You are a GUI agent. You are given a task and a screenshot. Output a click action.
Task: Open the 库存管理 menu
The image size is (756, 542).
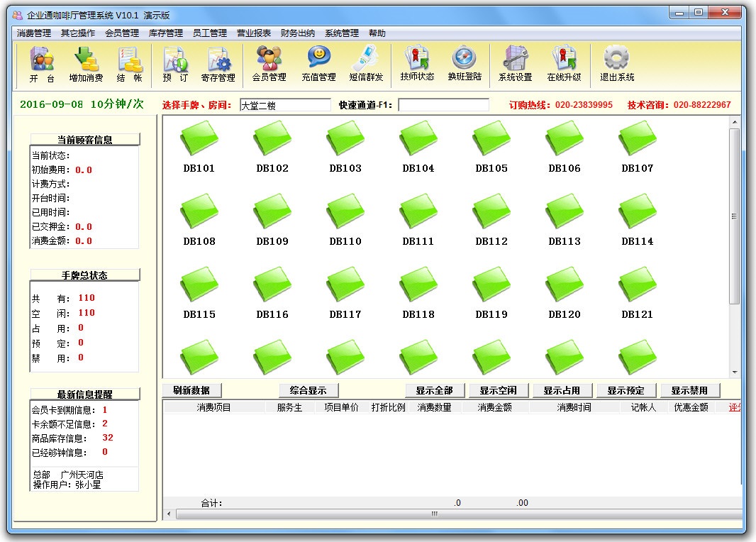[x=166, y=33]
